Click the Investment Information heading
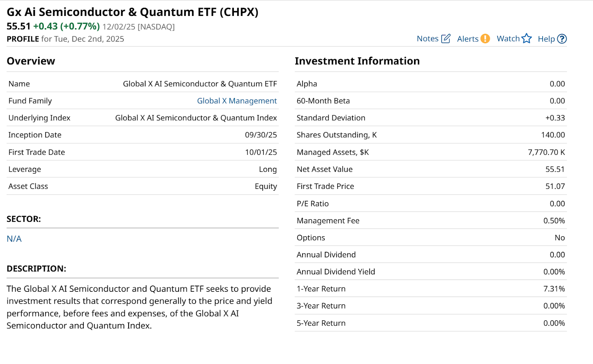 tap(357, 61)
